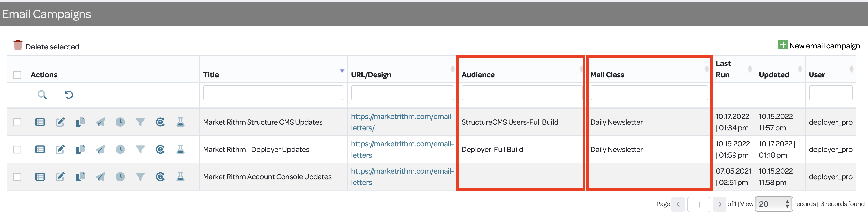Click flask icon for Account Console Updates
Image resolution: width=868 pixels, height=222 pixels.
180,177
